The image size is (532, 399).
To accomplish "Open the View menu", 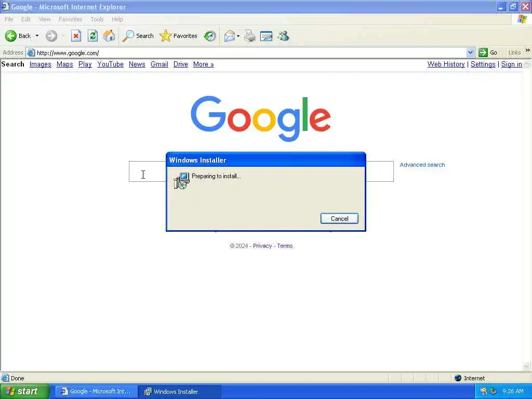I will click(45, 19).
